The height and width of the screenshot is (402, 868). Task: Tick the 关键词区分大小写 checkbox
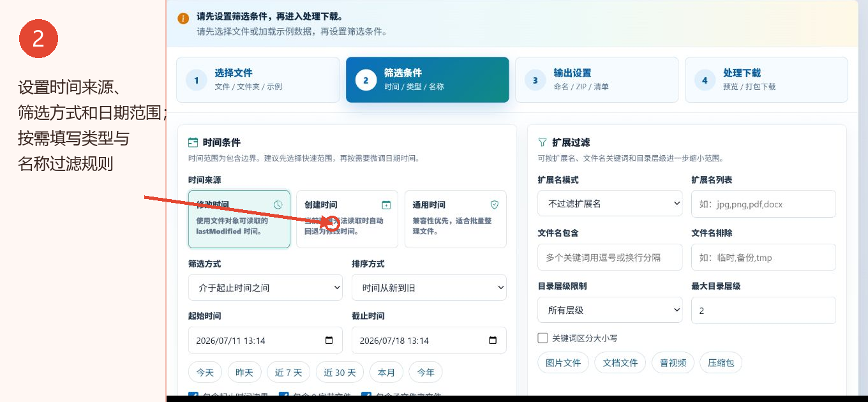543,338
